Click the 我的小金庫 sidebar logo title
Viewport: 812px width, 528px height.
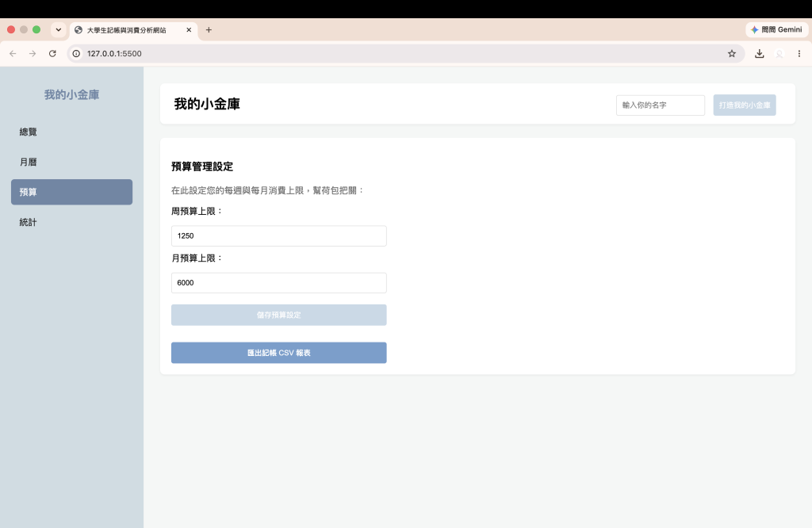71,94
